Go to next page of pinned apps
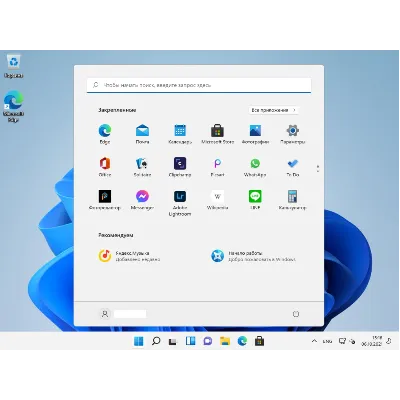The width and height of the screenshot is (400, 400). [318, 171]
